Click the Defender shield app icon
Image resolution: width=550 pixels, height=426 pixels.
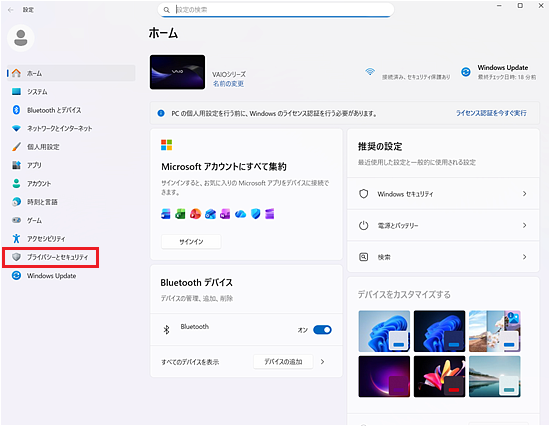(256, 214)
